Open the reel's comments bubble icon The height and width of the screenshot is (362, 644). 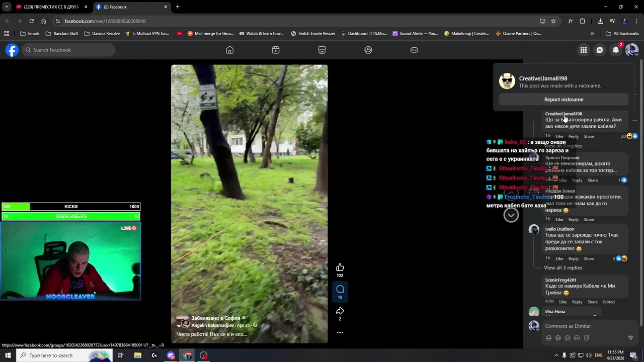tap(340, 289)
